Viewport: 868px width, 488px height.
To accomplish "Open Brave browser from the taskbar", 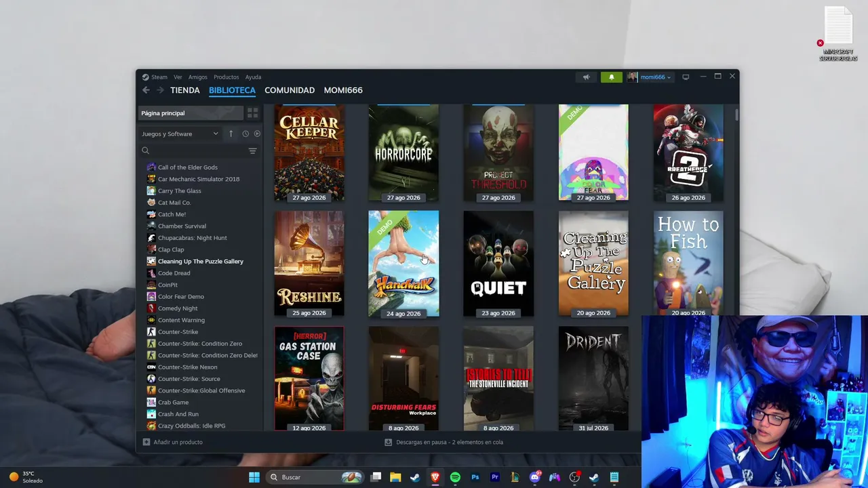I will (x=435, y=477).
